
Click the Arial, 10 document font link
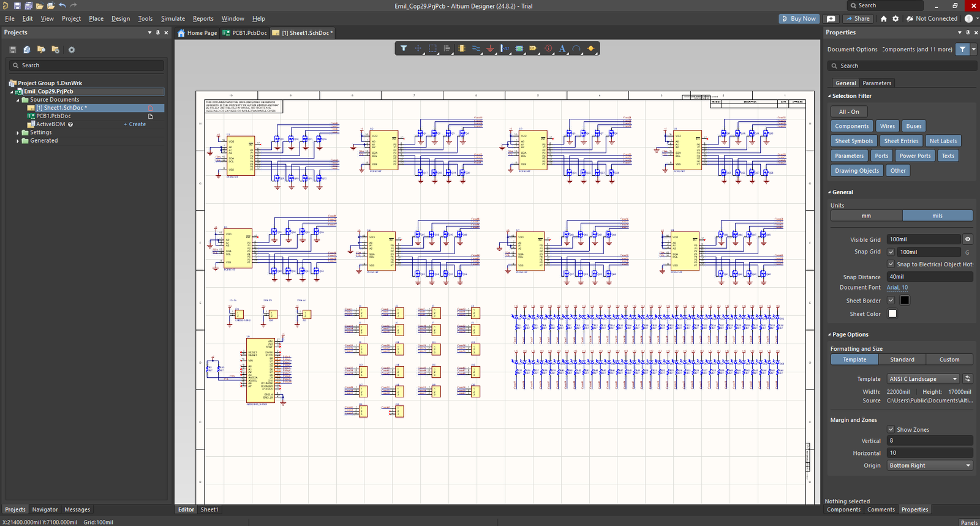(897, 287)
